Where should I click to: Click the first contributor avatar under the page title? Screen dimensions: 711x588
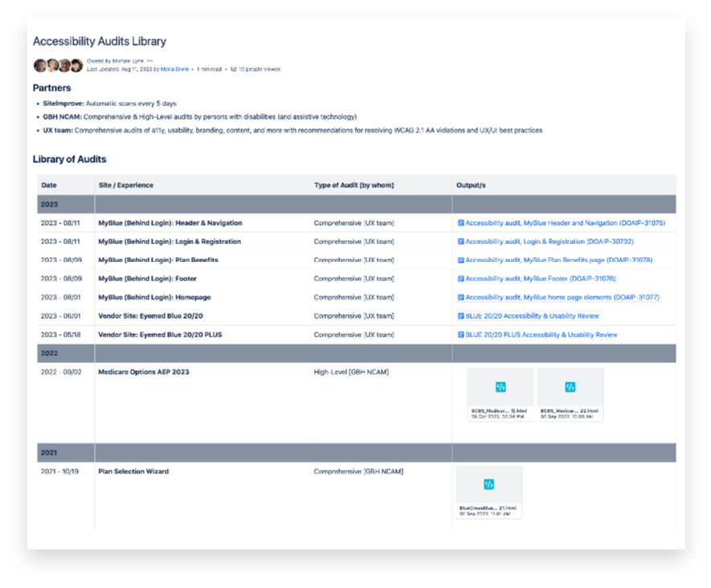pyautogui.click(x=40, y=65)
